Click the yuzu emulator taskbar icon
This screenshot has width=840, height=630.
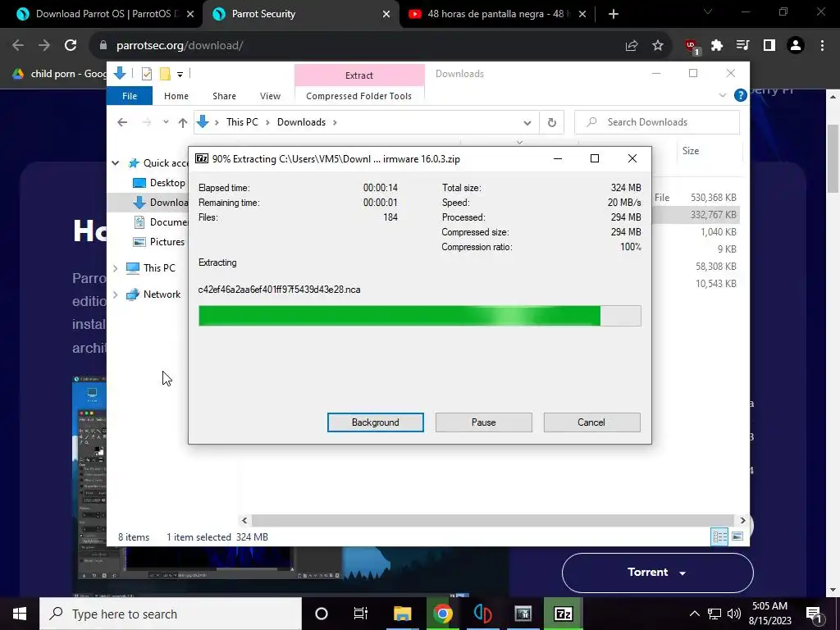tap(482, 614)
